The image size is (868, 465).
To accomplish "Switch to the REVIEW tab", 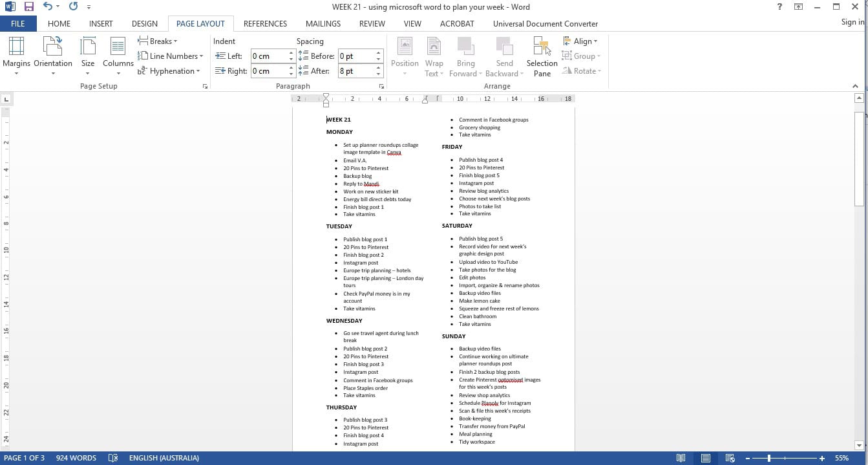I will 372,24.
